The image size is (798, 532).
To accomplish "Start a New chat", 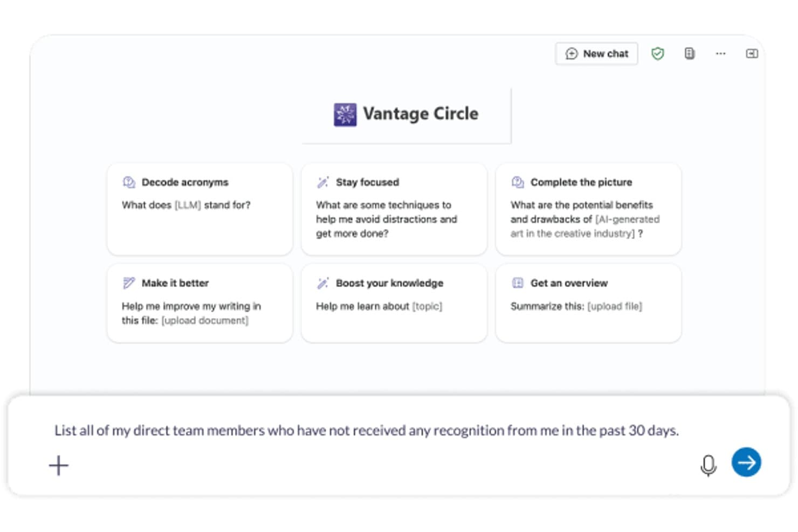I will tap(596, 54).
